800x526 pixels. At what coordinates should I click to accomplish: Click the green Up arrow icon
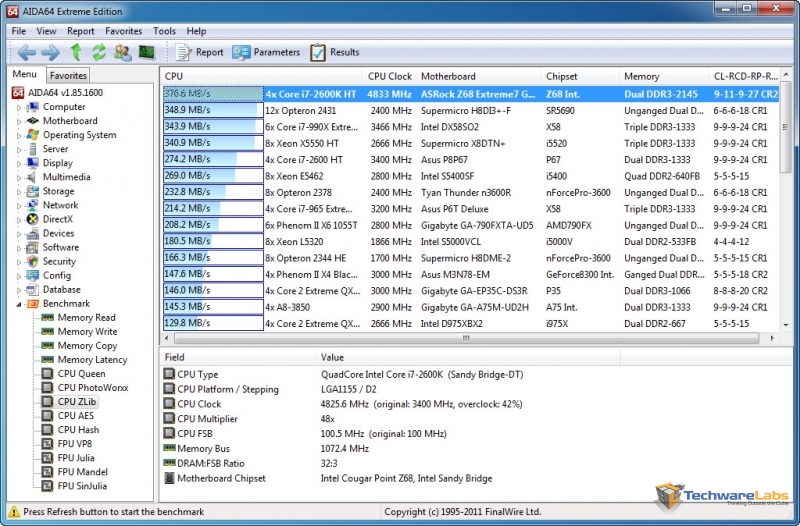click(76, 52)
